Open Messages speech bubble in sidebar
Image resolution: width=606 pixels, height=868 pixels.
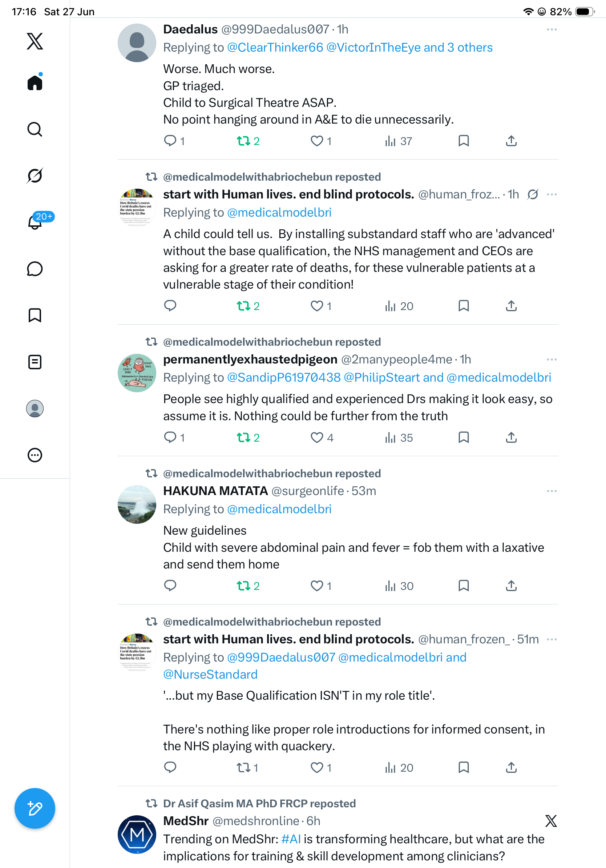[x=35, y=269]
